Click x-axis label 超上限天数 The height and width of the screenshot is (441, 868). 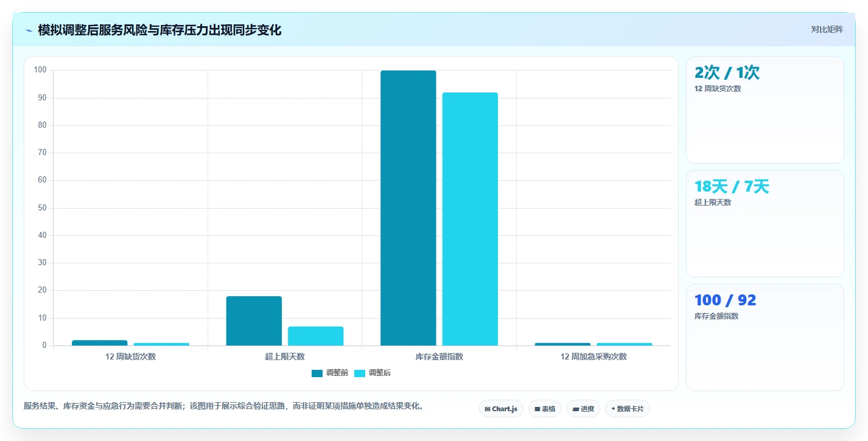coord(285,356)
